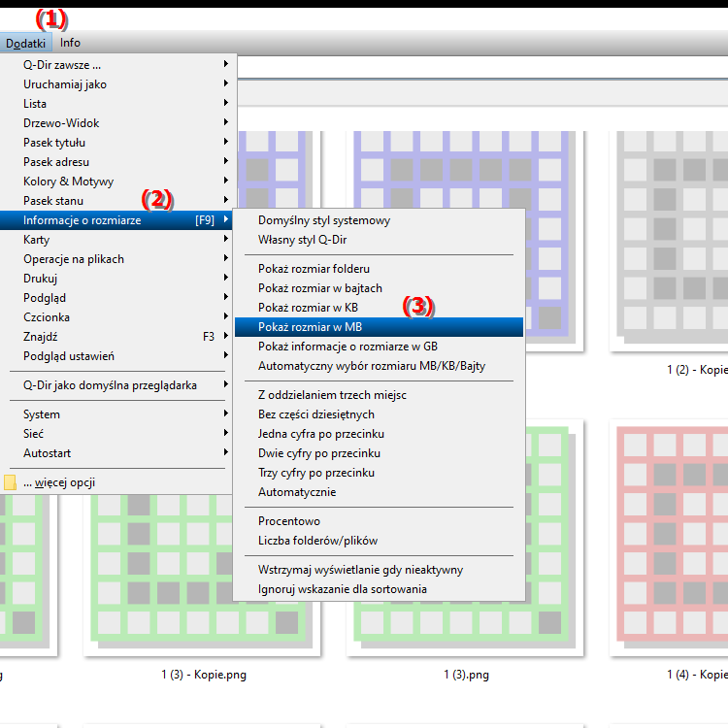Open Podgląd ustawień submenu
The image size is (728, 728).
pyautogui.click(x=117, y=356)
